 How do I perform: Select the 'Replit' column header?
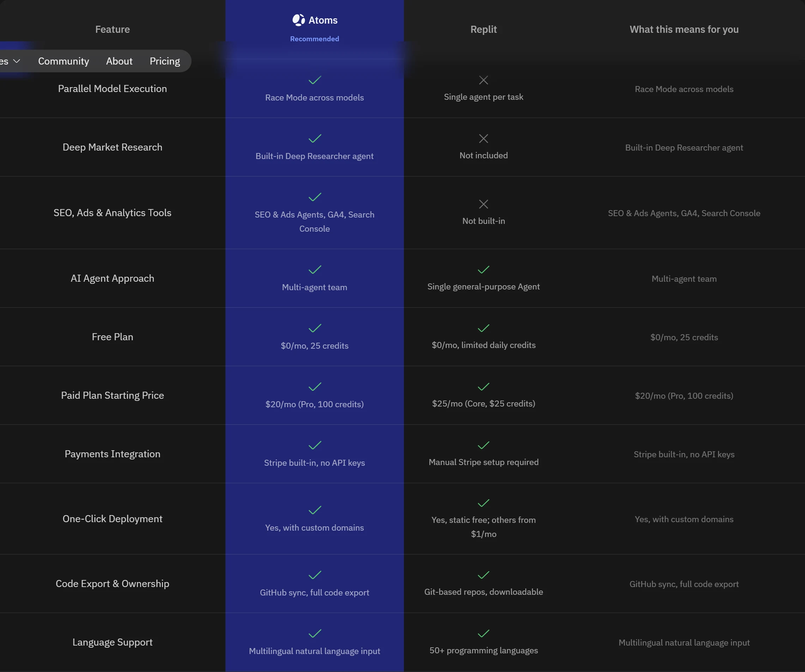click(x=484, y=30)
